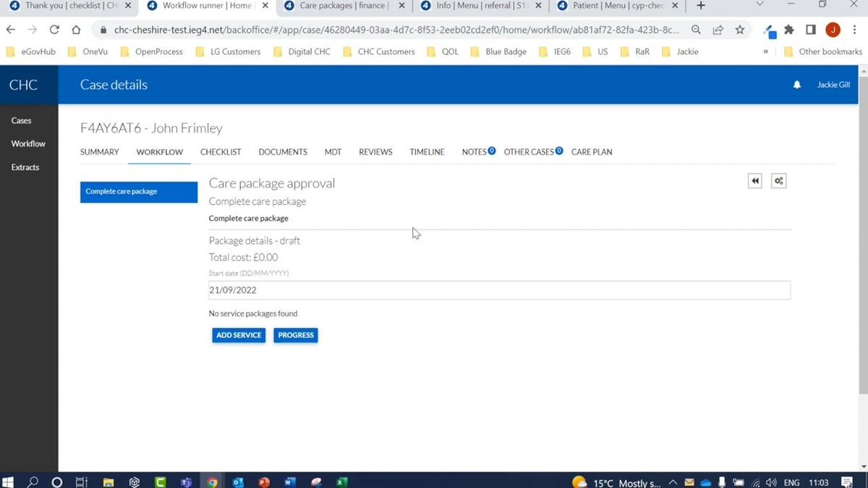
Task: Click the Chrome taskbar icon
Action: (212, 481)
